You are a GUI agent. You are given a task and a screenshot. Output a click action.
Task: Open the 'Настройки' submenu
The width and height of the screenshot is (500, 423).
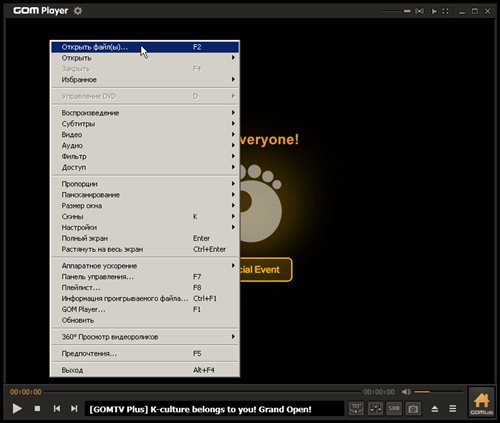(145, 227)
